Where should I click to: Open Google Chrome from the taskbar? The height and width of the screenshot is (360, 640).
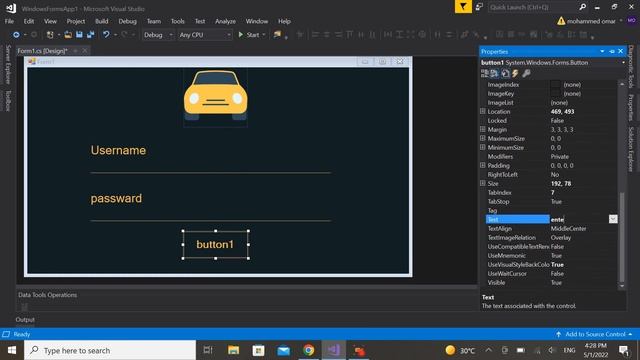pos(309,350)
